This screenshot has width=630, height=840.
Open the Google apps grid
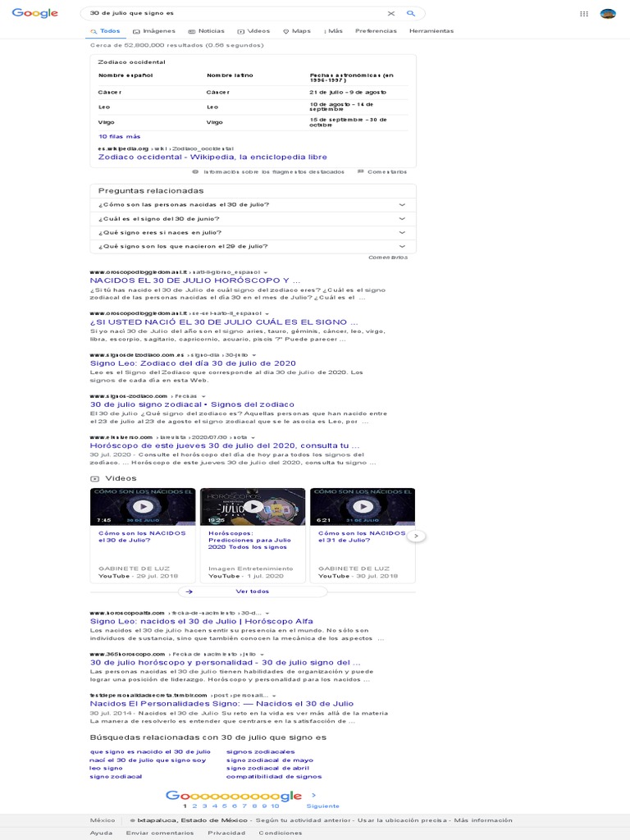(x=584, y=14)
